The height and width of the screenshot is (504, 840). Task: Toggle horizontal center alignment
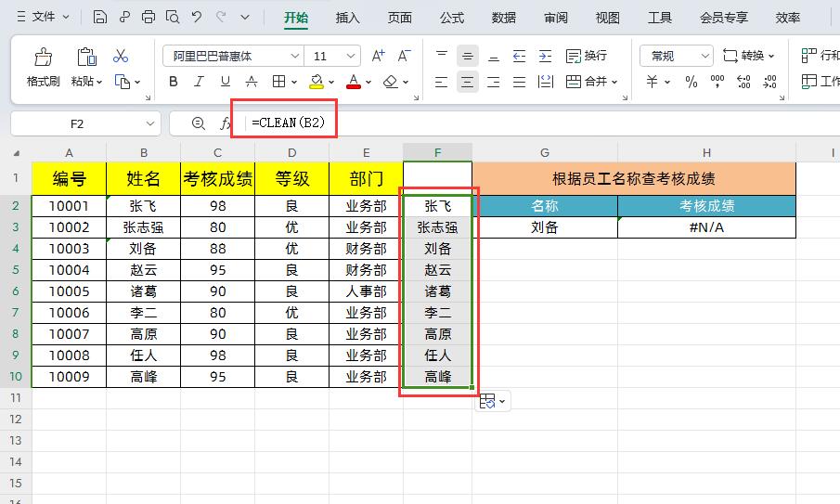468,82
